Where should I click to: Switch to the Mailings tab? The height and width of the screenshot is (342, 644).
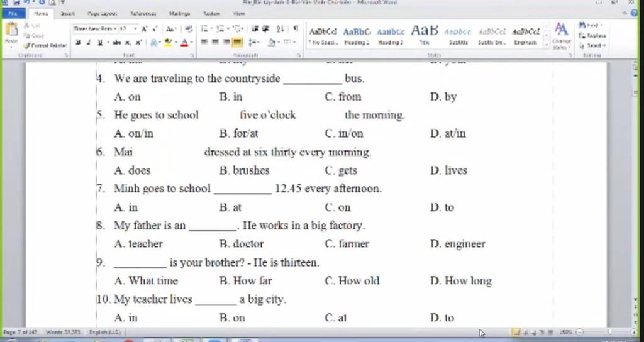[179, 14]
